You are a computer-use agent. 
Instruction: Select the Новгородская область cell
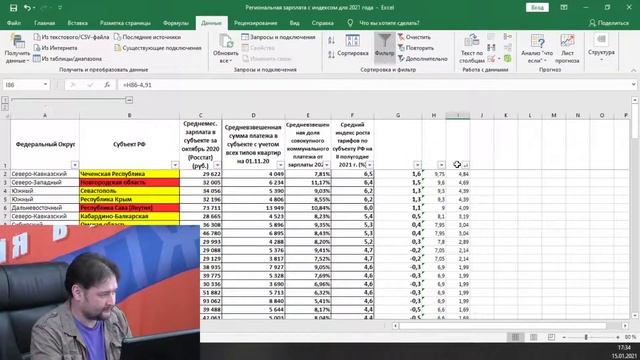[129, 182]
